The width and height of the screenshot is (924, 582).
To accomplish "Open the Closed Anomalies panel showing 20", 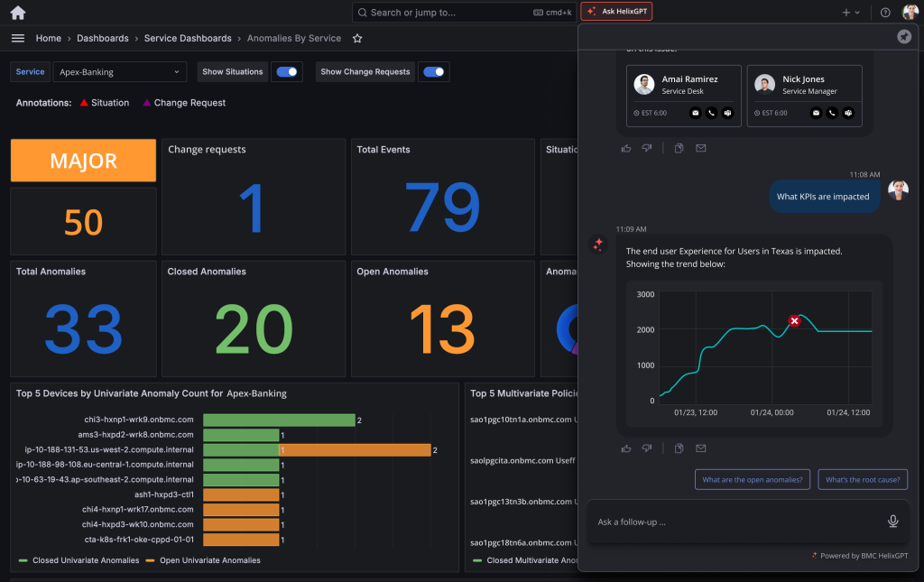I will tap(254, 319).
